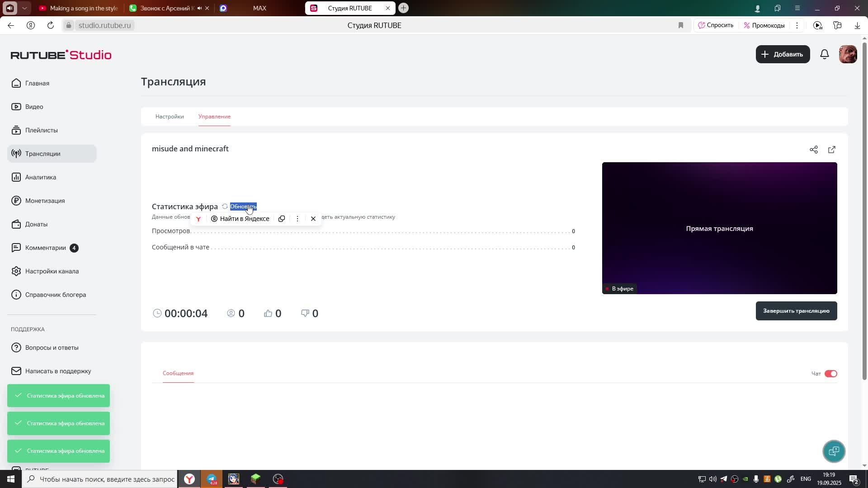Enable or disable the Чат toggle
The image size is (868, 488).
[830, 374]
